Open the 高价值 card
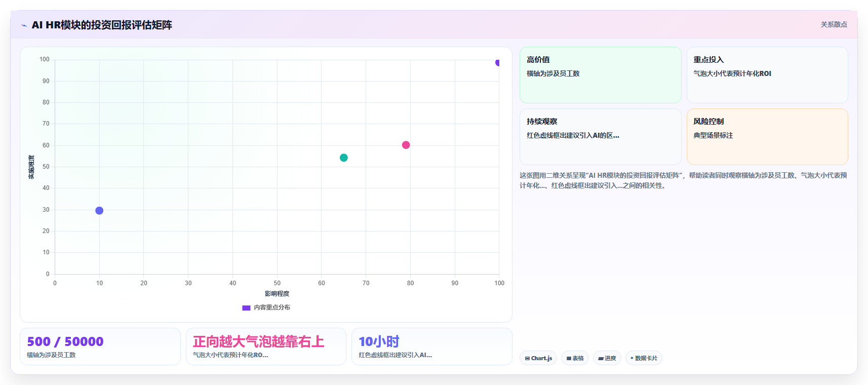 tap(600, 75)
